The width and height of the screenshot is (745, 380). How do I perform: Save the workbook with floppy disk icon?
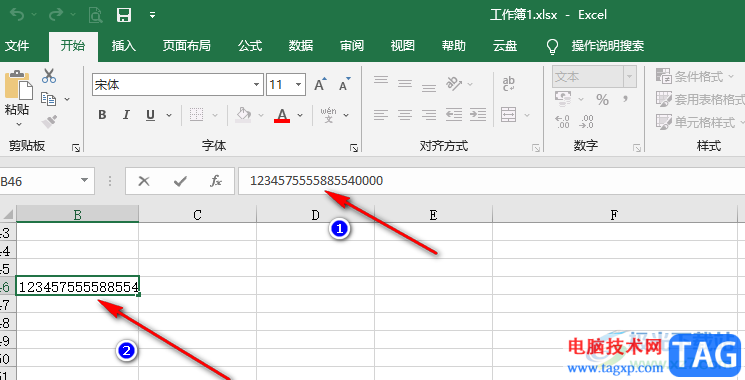tap(124, 15)
